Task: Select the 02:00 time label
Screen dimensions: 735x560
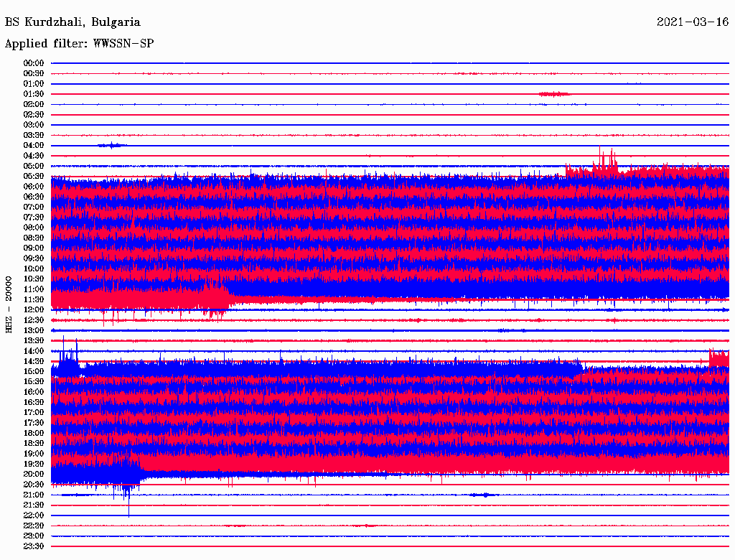Action: point(34,104)
